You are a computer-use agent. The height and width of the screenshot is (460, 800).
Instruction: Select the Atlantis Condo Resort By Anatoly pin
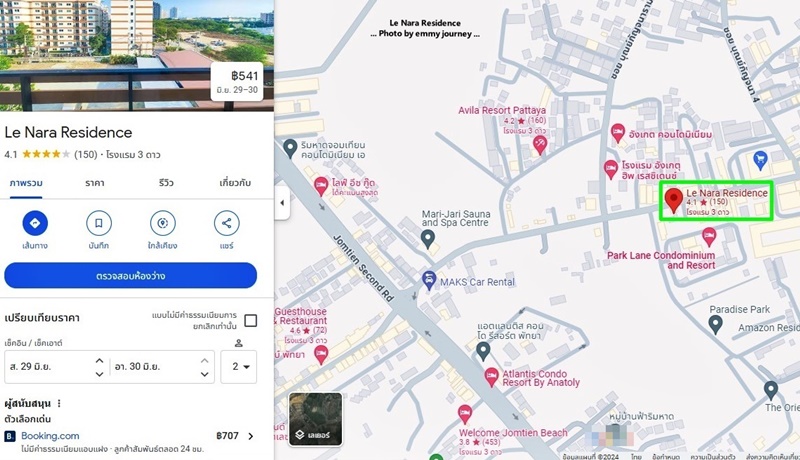[491, 377]
